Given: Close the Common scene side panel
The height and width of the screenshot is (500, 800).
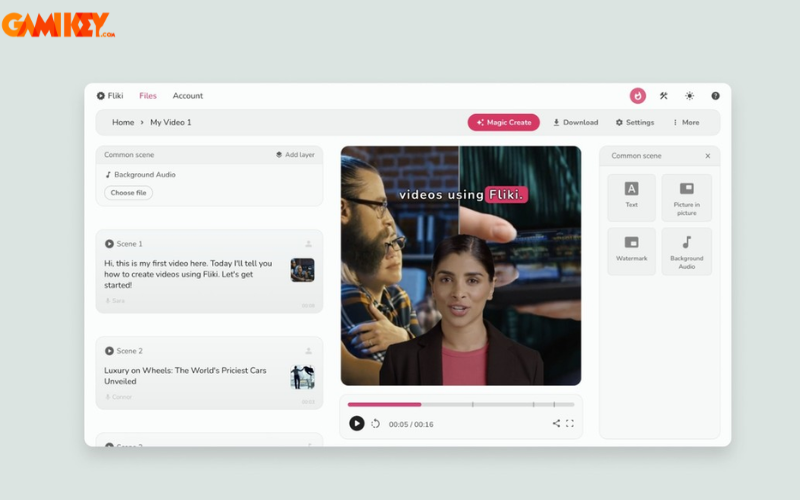Looking at the screenshot, I should 708,156.
